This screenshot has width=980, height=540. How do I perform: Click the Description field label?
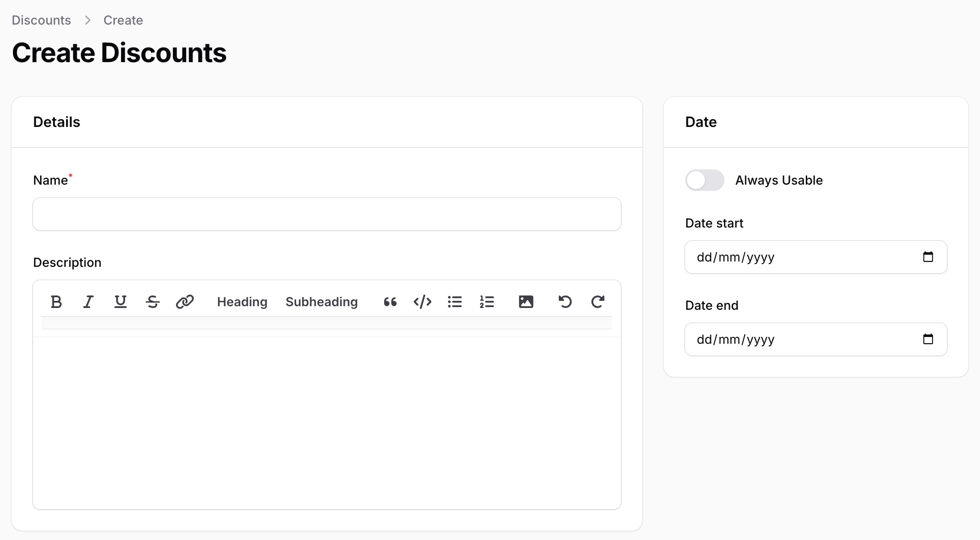coord(67,262)
